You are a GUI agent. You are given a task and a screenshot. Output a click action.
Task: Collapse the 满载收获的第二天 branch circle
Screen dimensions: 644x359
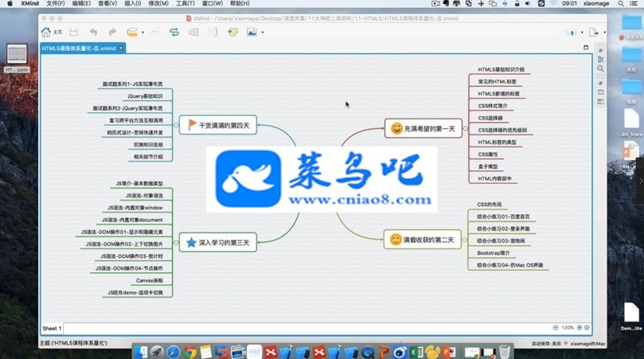pos(465,240)
